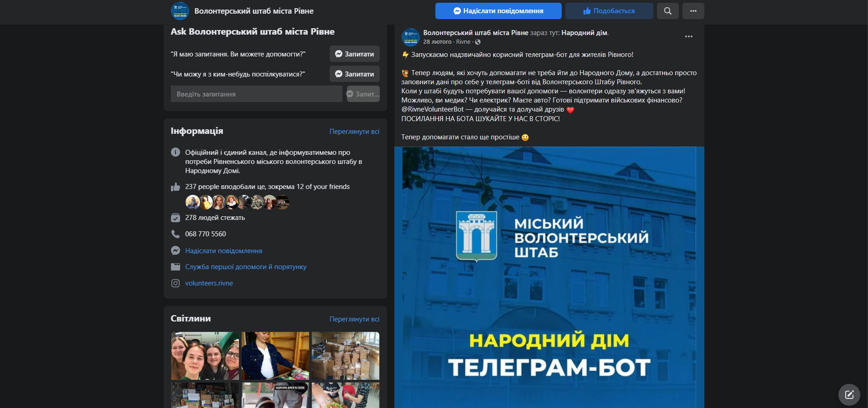Click the page title in the top bar
Viewport: 868px width, 408px height.
[254, 11]
